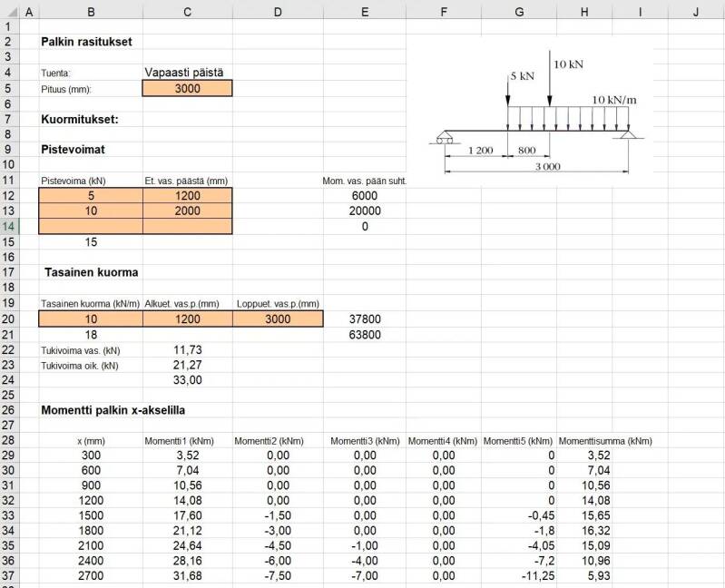Select the 'Pituus (mm):' label cell
This screenshot has width=725, height=588.
tap(66, 89)
